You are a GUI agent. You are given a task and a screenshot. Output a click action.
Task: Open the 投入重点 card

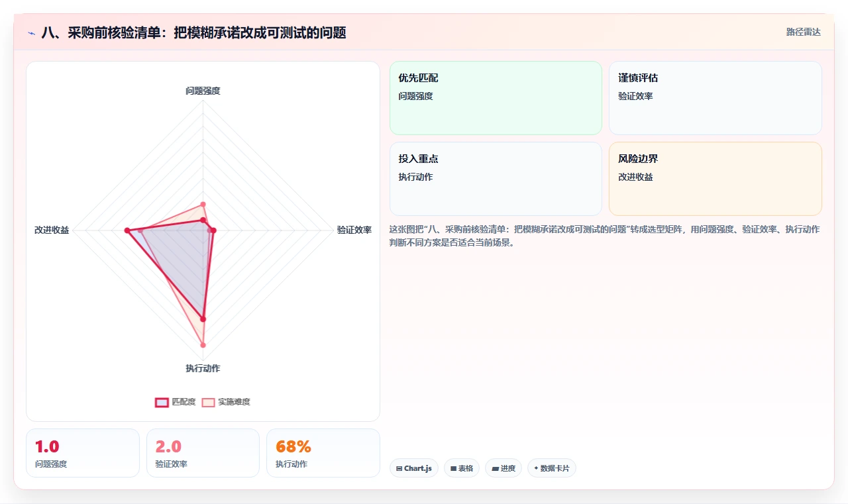pyautogui.click(x=496, y=179)
